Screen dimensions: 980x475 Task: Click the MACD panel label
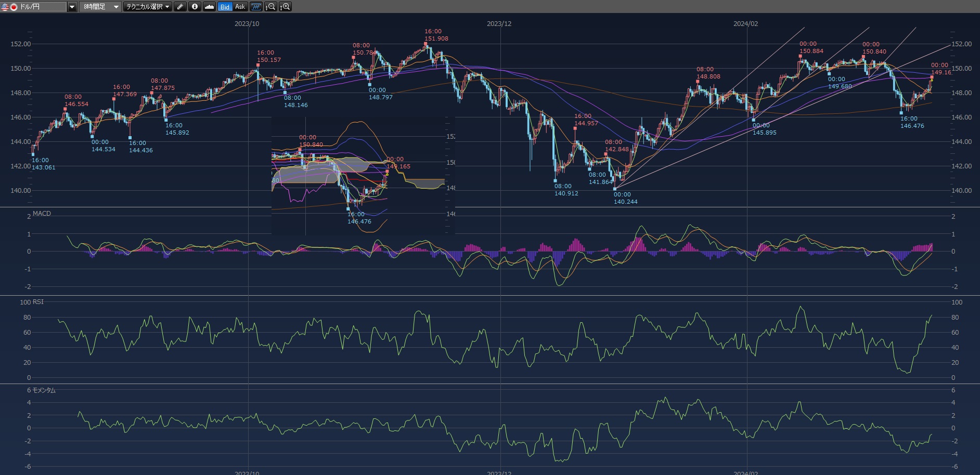(x=42, y=214)
